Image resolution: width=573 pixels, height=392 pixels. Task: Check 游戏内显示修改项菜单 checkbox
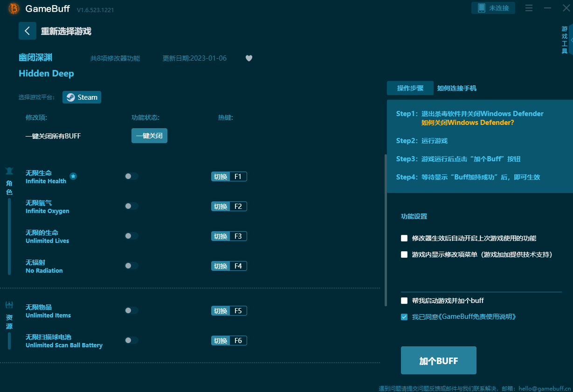click(404, 254)
